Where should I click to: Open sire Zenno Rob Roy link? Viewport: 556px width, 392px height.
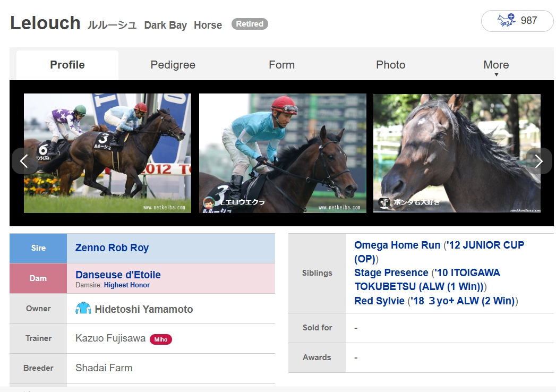click(x=112, y=248)
